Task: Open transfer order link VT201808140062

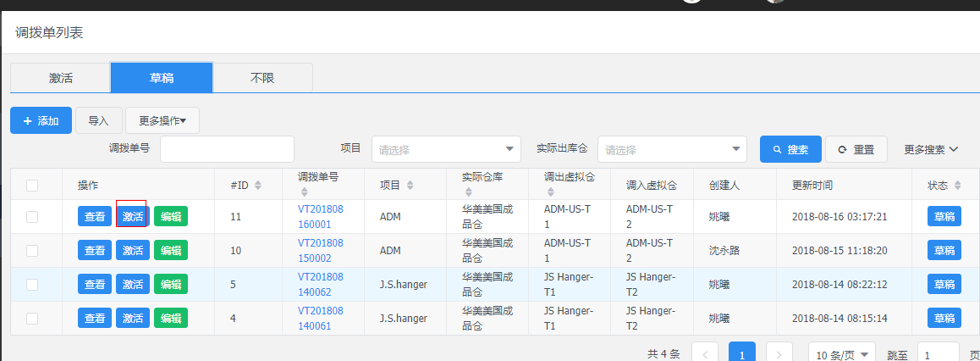Action: 321,284
